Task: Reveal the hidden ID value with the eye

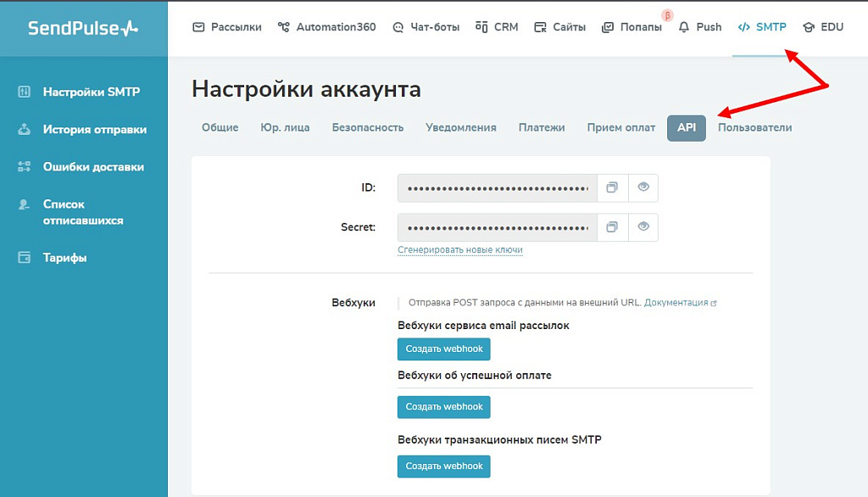Action: pos(643,187)
